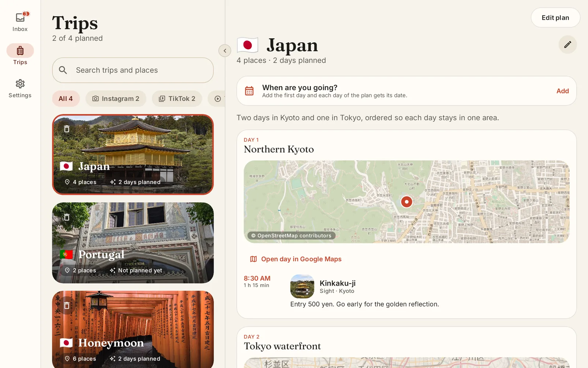Viewport: 588px width, 368px height.
Task: Click the Edit plan button
Action: pyautogui.click(x=555, y=18)
